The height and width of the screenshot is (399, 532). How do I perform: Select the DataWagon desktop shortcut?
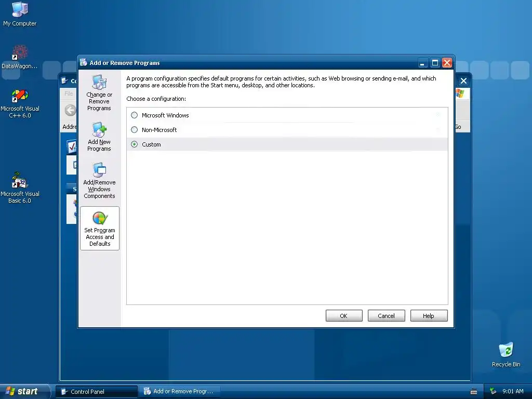20,57
